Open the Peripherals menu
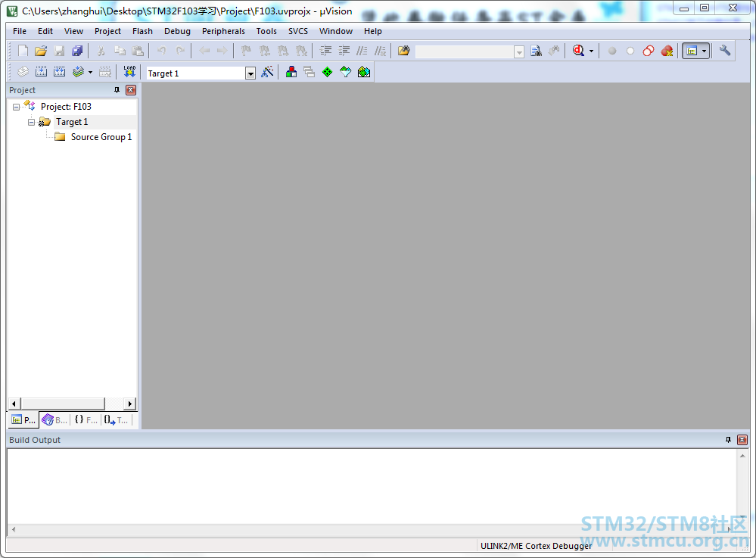756x558 pixels. [x=223, y=31]
